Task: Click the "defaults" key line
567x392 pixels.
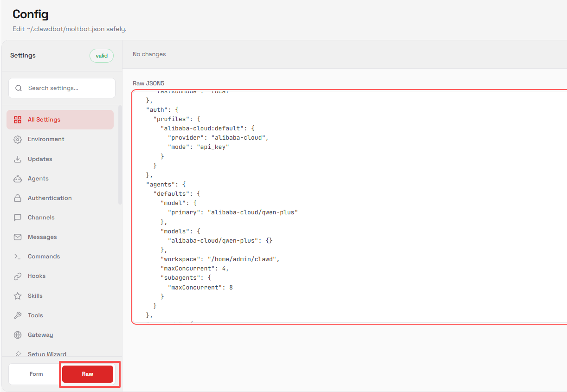Action: tap(177, 193)
